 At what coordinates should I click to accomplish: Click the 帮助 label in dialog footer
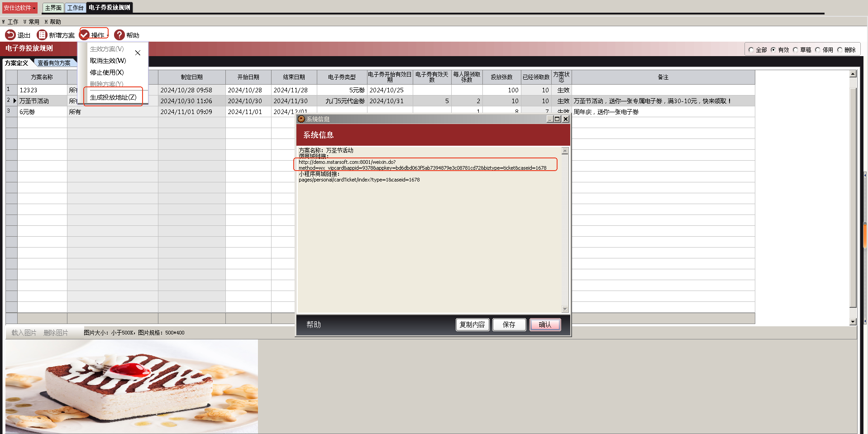coord(314,324)
